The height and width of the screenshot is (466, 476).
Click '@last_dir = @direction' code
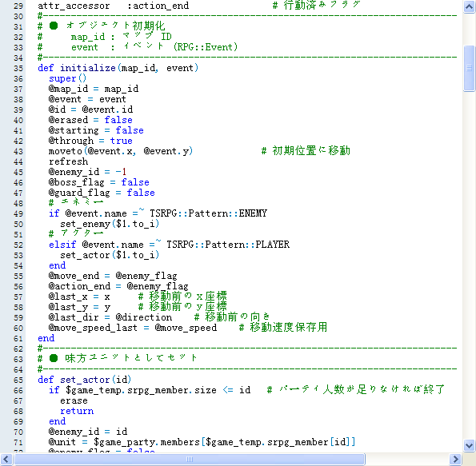tap(110, 317)
